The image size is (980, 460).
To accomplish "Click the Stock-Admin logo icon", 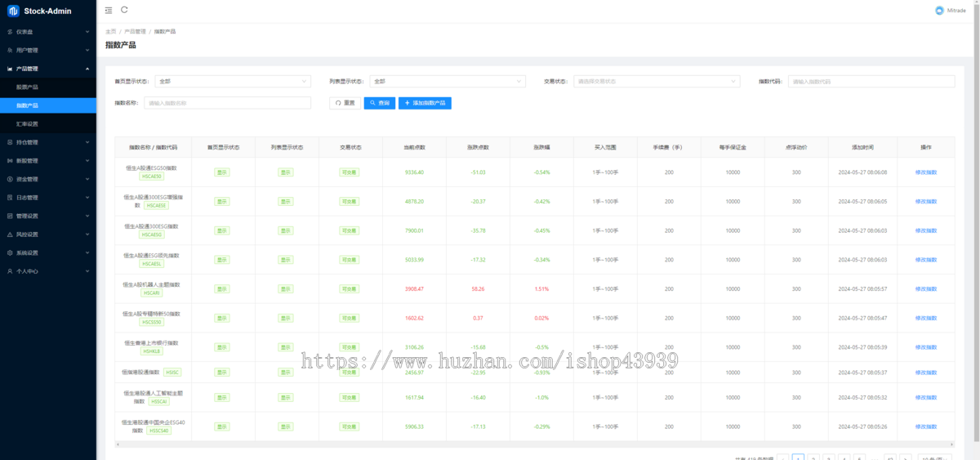I will tap(13, 11).
